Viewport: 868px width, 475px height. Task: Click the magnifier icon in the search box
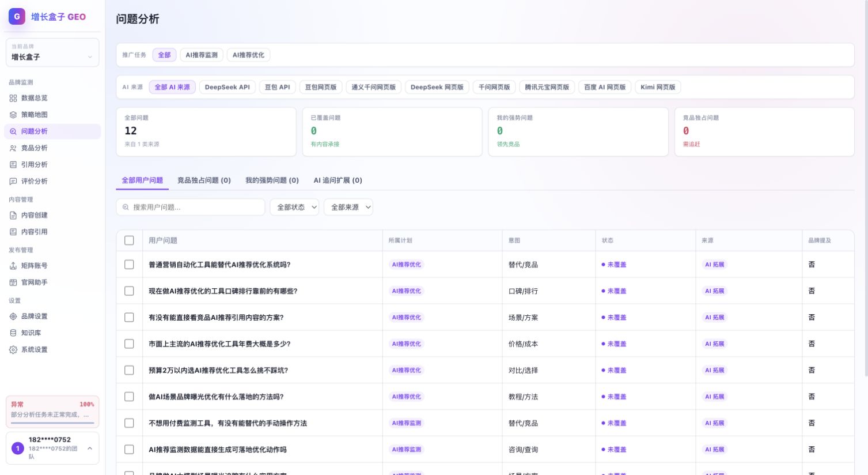126,208
